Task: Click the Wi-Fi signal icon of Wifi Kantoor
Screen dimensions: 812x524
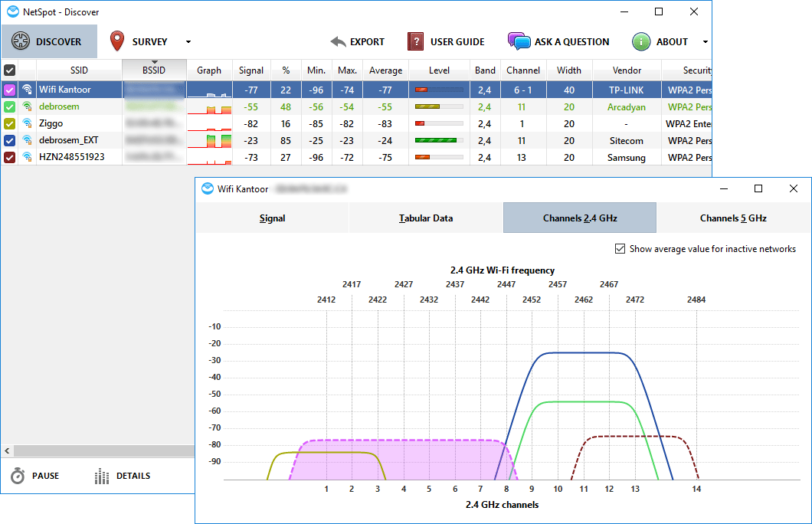Action: click(27, 90)
